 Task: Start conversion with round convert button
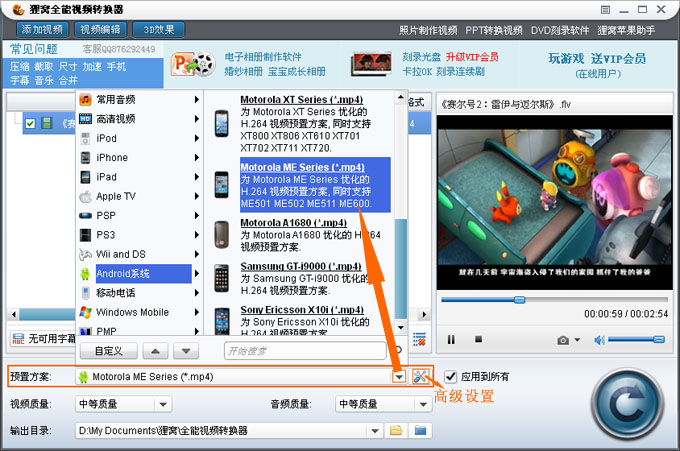coord(627,404)
